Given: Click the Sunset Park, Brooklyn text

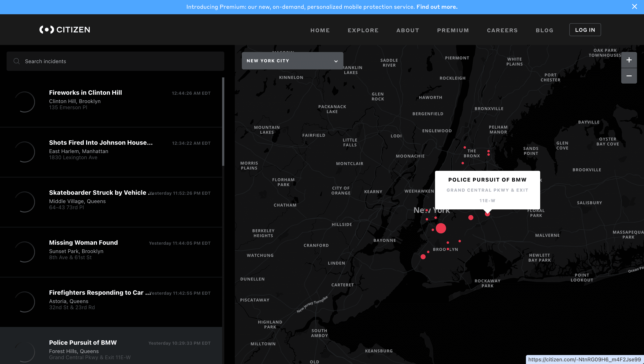Looking at the screenshot, I should (76, 251).
